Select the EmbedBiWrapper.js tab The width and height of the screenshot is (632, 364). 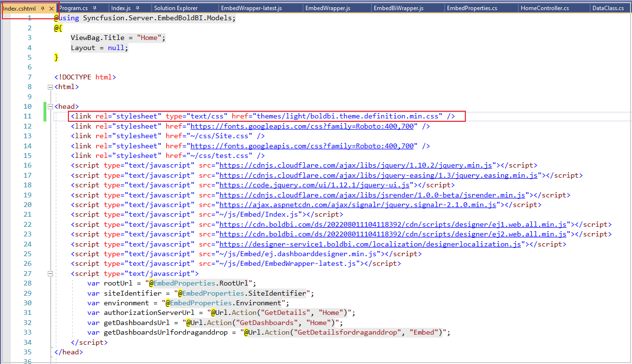click(398, 9)
